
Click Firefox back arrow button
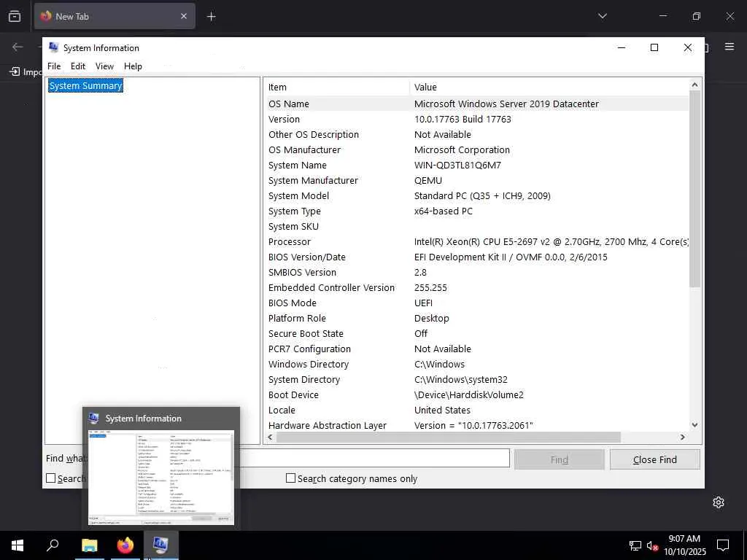(18, 47)
